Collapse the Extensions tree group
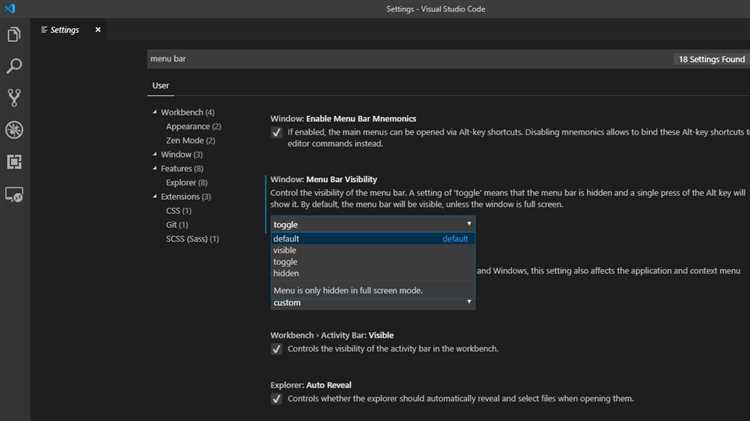Viewport: 750px width, 421px height. (x=154, y=196)
